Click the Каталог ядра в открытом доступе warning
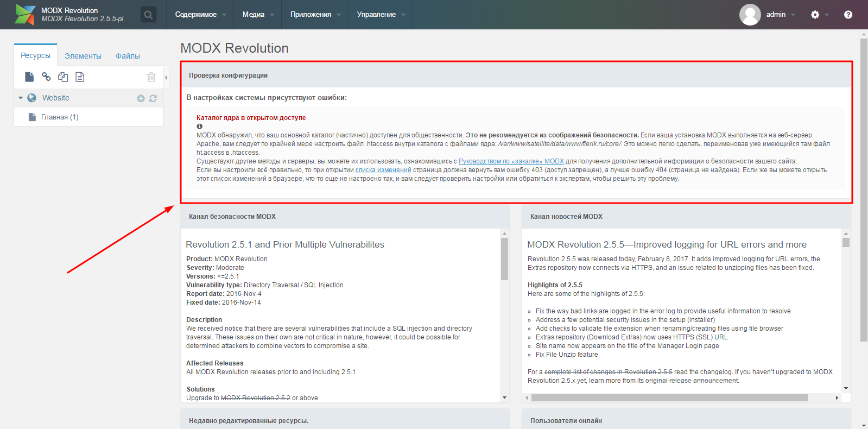868x429 pixels. (251, 118)
